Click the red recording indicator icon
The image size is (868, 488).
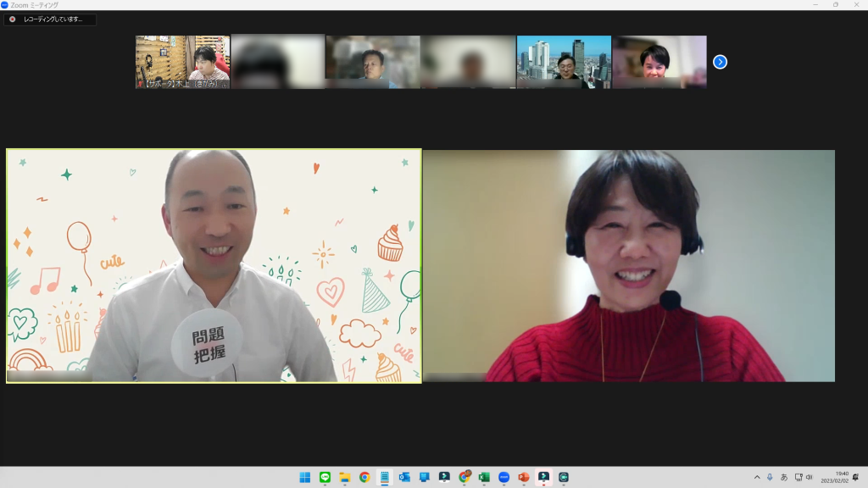pyautogui.click(x=12, y=19)
